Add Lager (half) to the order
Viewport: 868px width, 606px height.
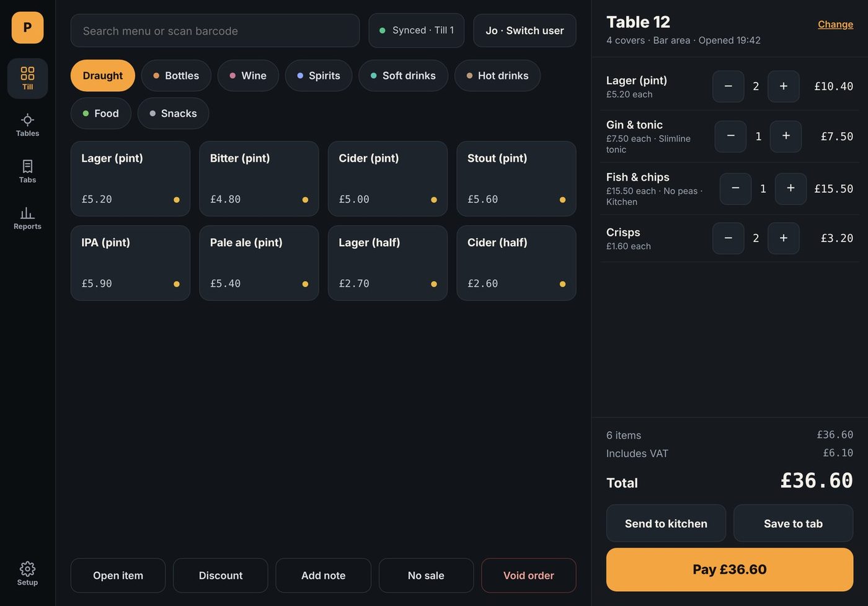[x=387, y=263]
